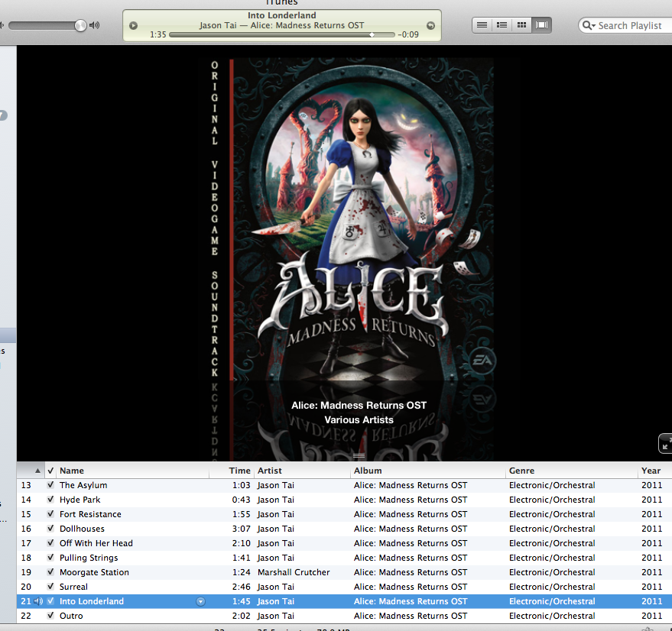Uncheck the checkbox for The Asylum
This screenshot has width=672, height=631.
tap(50, 485)
